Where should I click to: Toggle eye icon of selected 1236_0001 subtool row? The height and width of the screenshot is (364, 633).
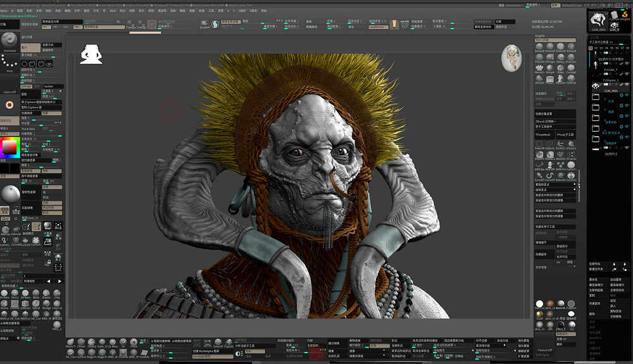[x=628, y=84]
